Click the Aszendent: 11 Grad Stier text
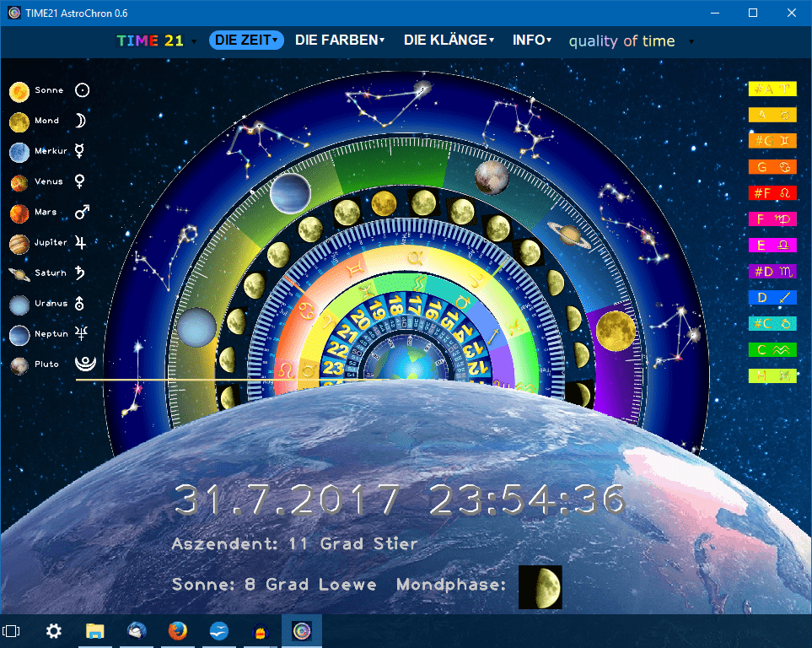Screen dimensions: 812x648 pyautogui.click(x=294, y=544)
